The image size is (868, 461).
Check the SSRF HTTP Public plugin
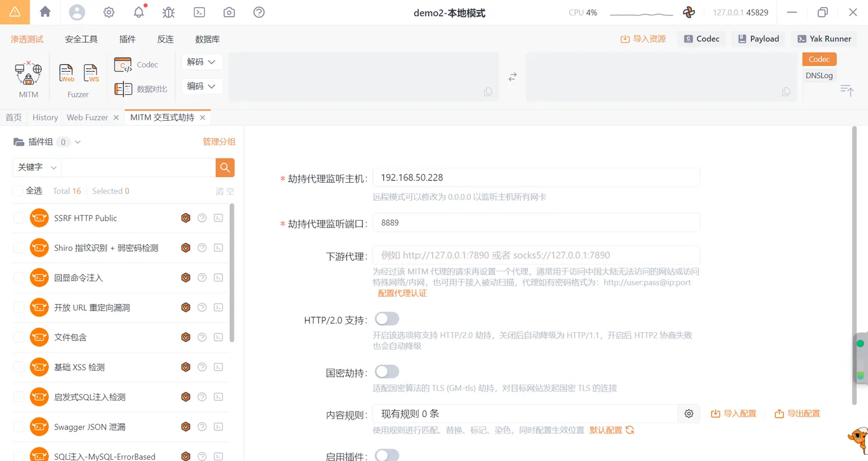[x=19, y=218]
